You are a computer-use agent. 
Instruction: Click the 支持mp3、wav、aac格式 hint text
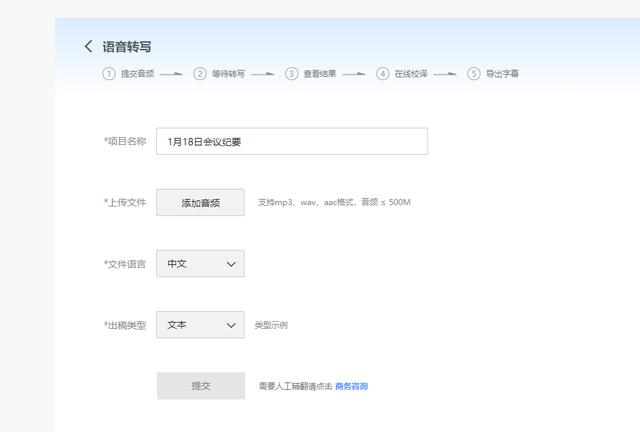click(x=334, y=202)
